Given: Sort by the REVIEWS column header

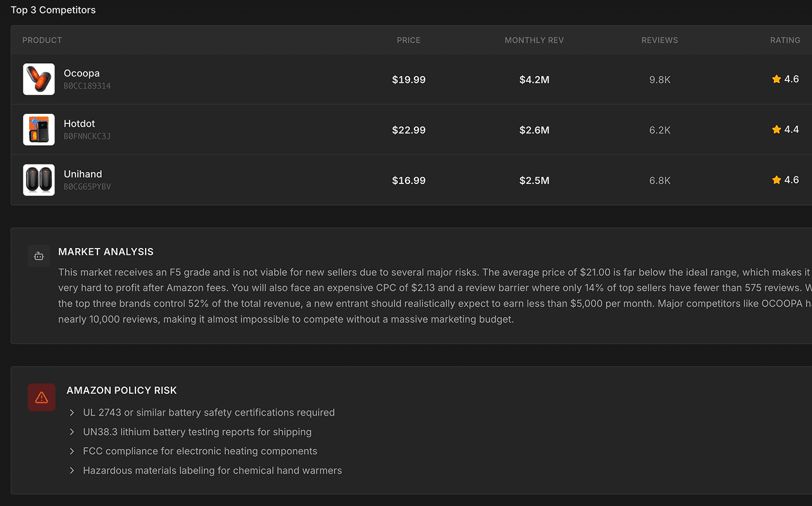Looking at the screenshot, I should (x=659, y=40).
